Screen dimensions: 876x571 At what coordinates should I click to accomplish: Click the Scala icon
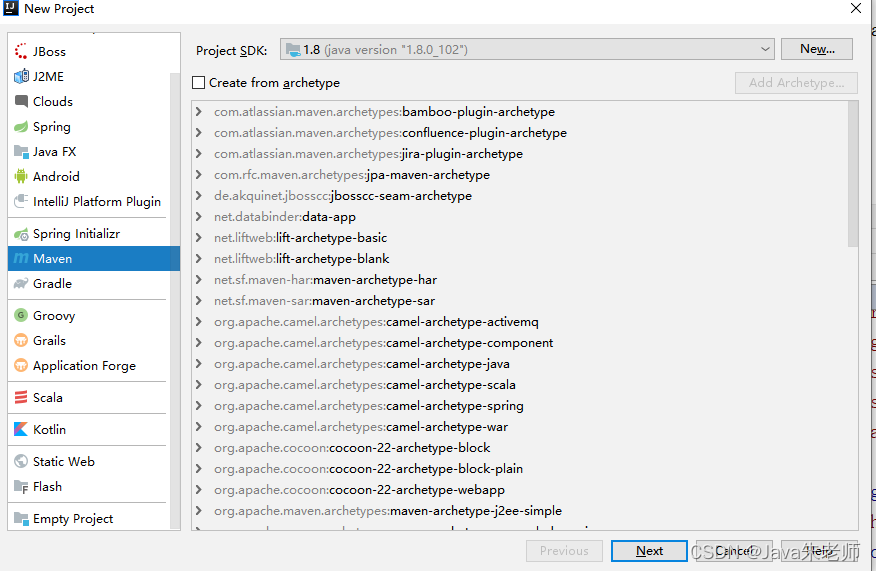coord(21,397)
